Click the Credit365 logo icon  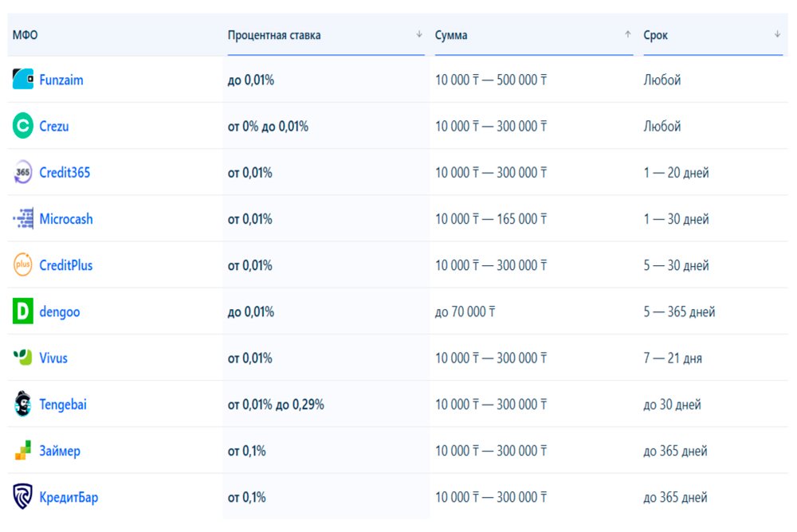click(23, 172)
